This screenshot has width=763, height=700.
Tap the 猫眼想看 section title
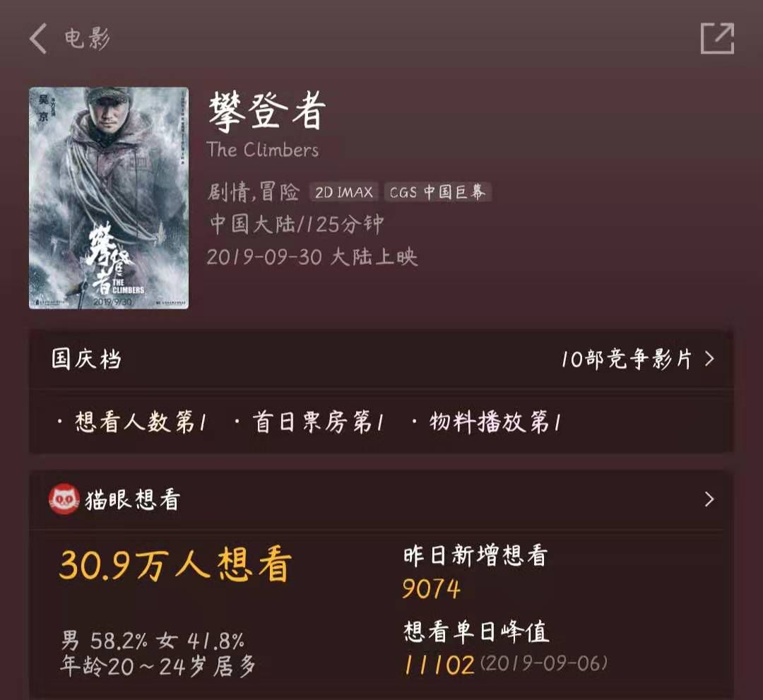[x=132, y=499]
